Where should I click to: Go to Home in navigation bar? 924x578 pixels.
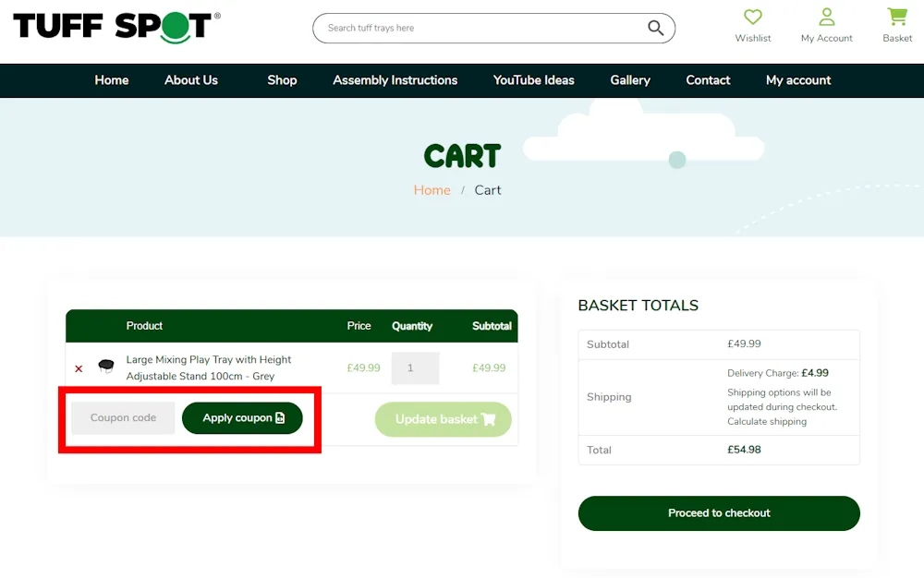pyautogui.click(x=112, y=80)
